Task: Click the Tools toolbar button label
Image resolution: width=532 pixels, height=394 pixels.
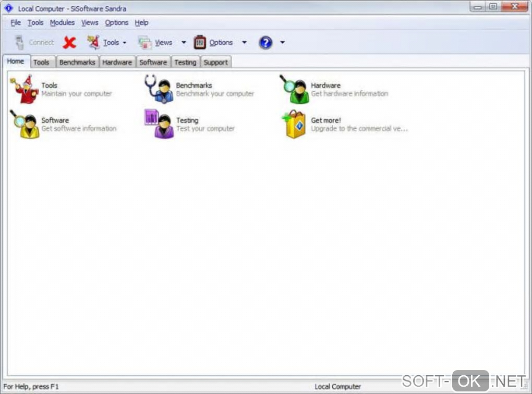Action: [111, 42]
